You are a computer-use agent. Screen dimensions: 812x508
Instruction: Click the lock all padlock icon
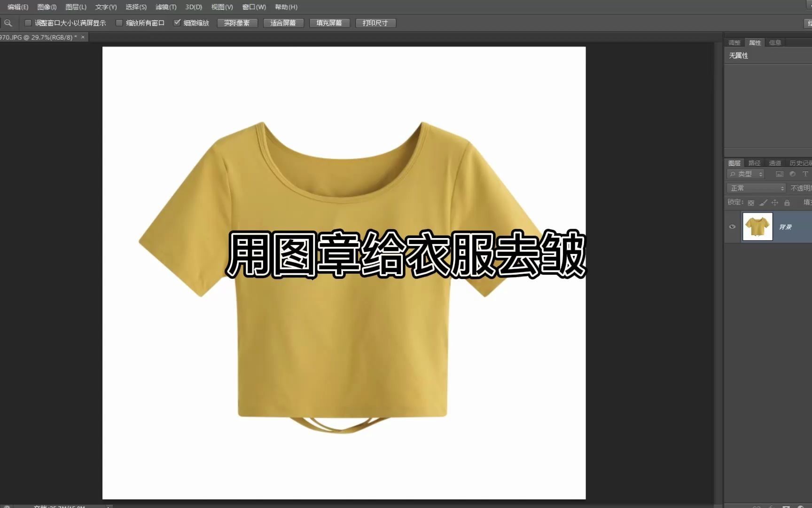788,203
